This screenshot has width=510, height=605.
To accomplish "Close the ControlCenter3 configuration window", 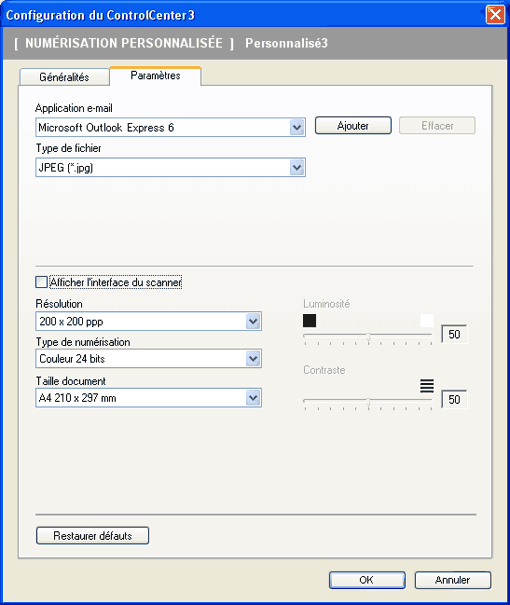I will click(x=495, y=15).
